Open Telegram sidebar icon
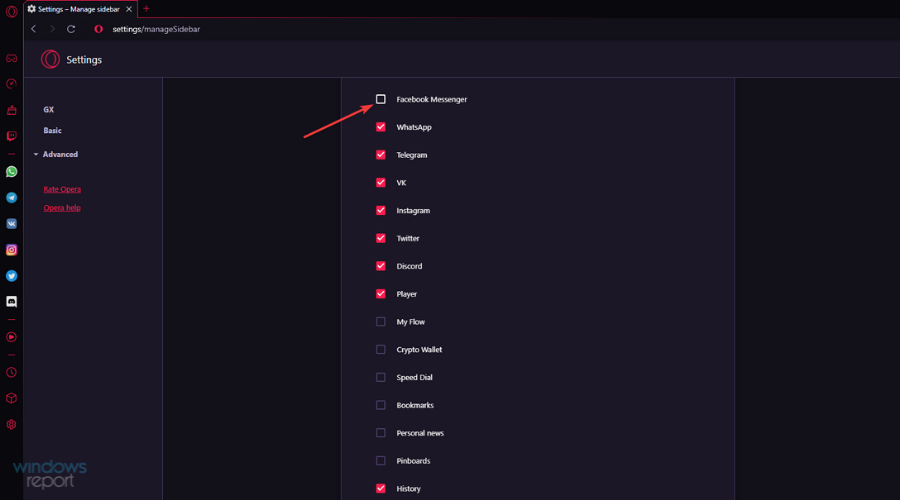Image resolution: width=900 pixels, height=500 pixels. [11, 197]
